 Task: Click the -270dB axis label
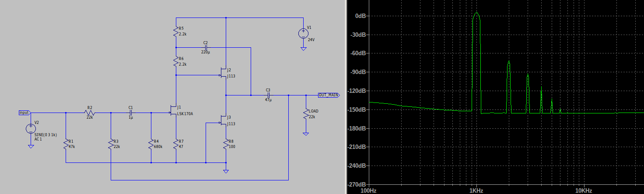pyautogui.click(x=357, y=185)
